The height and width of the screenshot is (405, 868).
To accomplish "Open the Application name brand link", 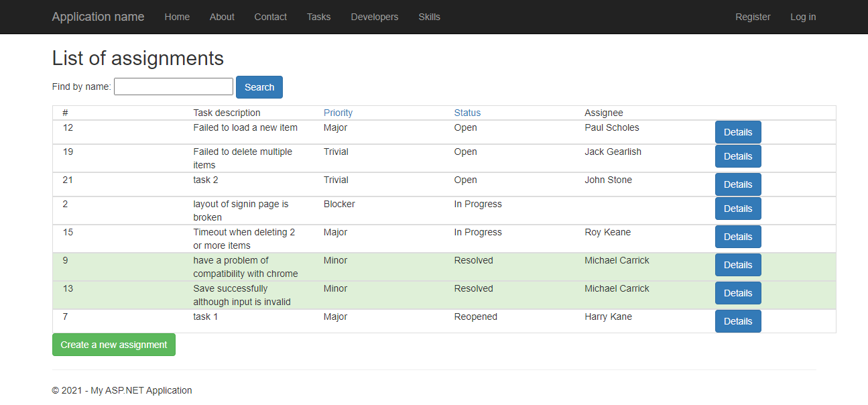I will (x=98, y=17).
